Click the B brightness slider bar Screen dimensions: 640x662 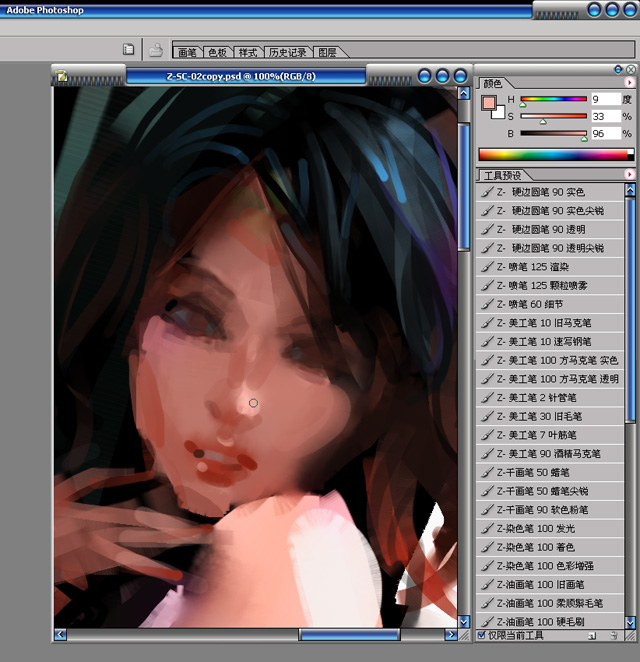pos(553,133)
